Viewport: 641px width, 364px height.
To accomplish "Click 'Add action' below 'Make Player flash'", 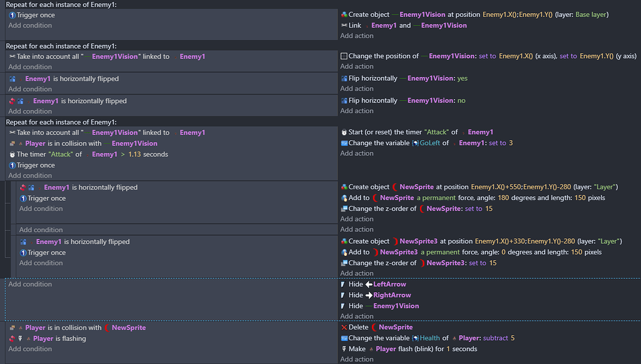I will [x=357, y=360].
